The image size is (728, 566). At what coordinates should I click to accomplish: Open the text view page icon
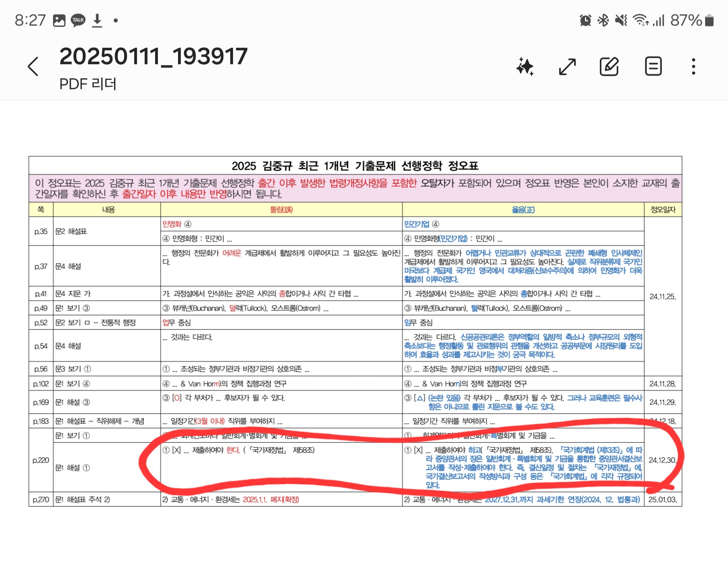[653, 67]
